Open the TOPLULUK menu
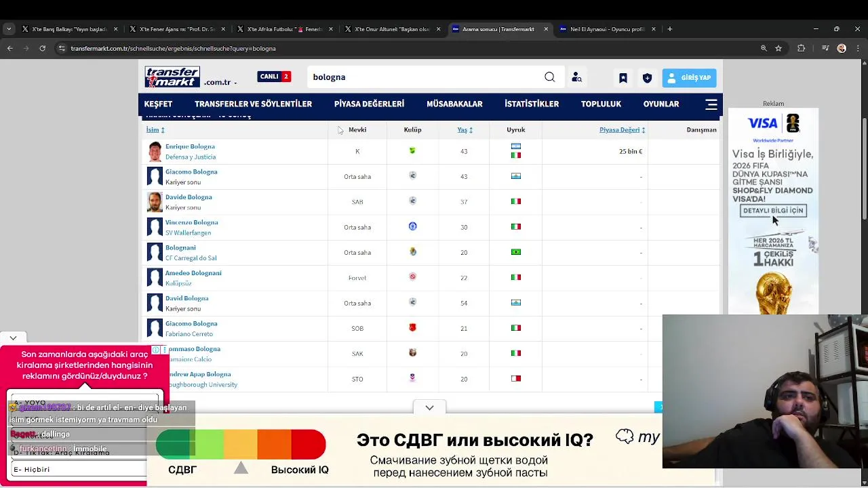Image resolution: width=868 pixels, height=488 pixels. [601, 104]
